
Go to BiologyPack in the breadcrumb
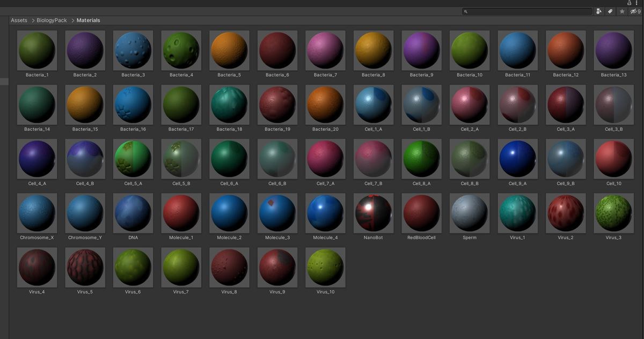point(52,20)
